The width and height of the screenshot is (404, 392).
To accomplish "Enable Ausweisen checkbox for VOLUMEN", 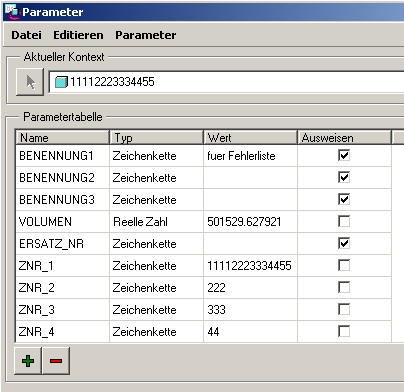I will pyautogui.click(x=344, y=221).
